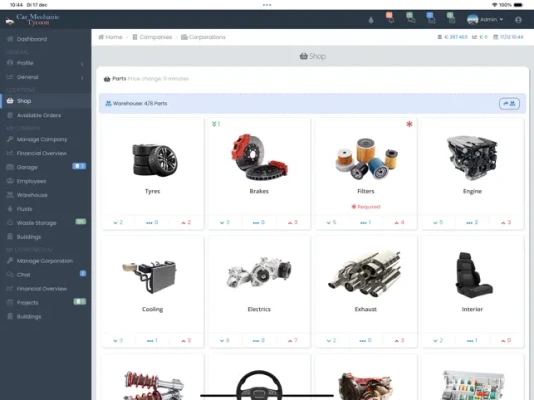Click the Car Mechanic Tycoon logo
Screen dimensions: 534x400
click(33, 19)
